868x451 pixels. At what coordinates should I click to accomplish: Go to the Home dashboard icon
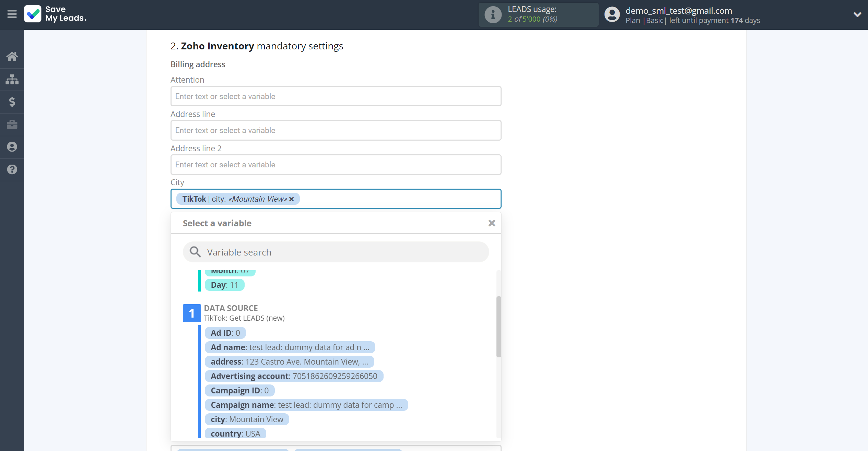click(x=12, y=57)
